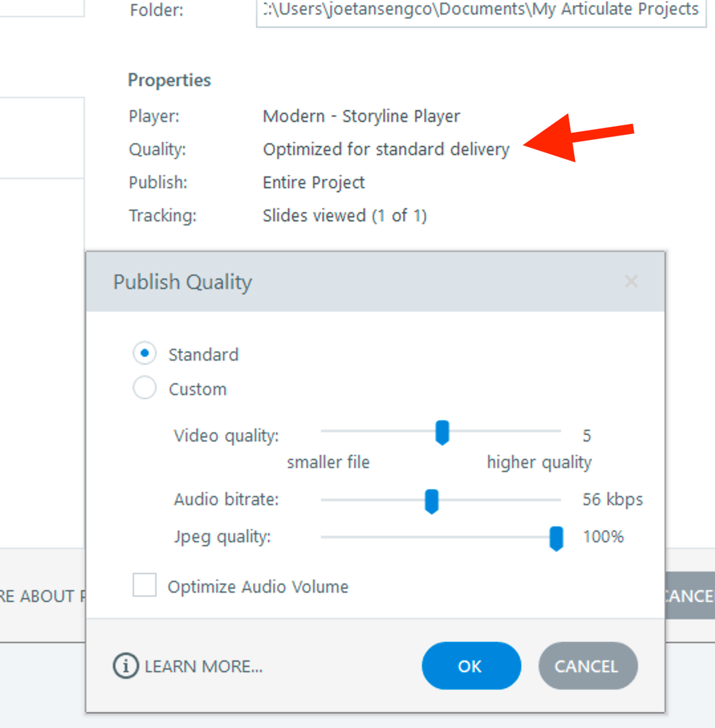The image size is (715, 728).
Task: Click the Learn More info icon
Action: [x=126, y=666]
